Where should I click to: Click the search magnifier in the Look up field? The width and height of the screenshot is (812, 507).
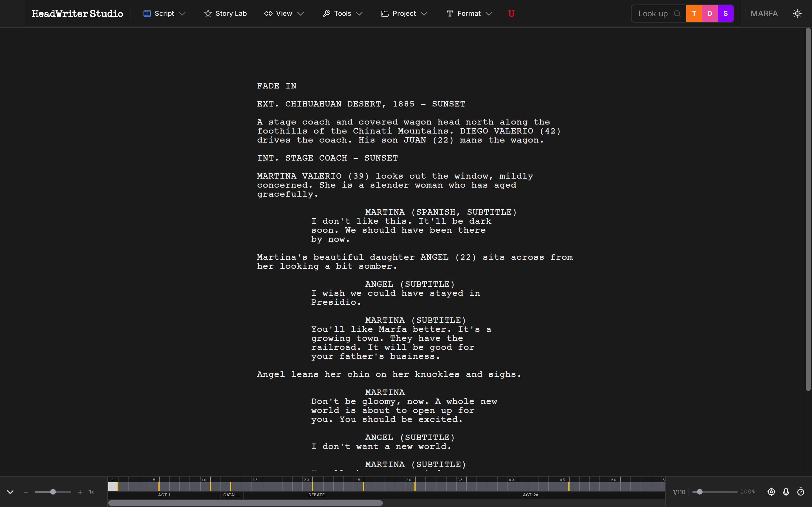[x=678, y=14]
